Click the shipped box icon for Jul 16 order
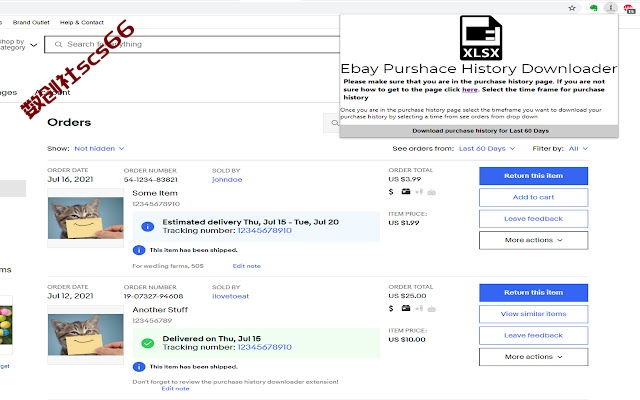The image size is (640, 400). pos(406,191)
